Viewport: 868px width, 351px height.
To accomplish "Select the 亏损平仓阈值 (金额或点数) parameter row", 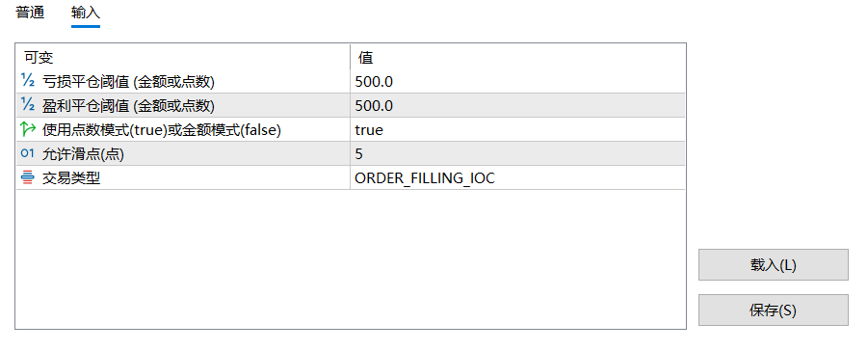I will tap(351, 82).
